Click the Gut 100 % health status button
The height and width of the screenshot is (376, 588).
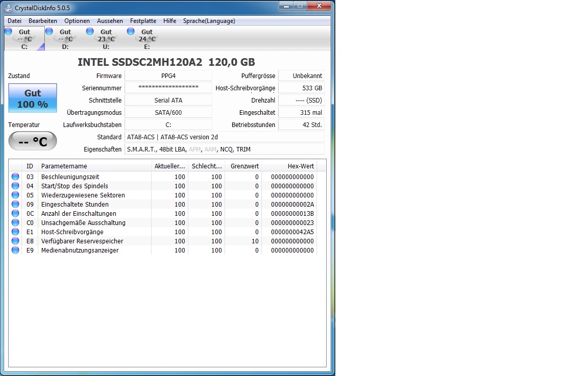[x=33, y=98]
